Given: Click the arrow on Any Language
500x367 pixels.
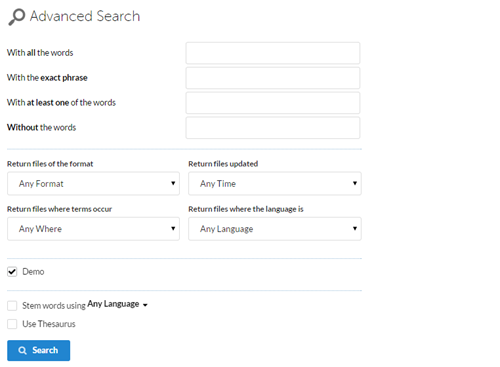Looking at the screenshot, I should (x=355, y=228).
